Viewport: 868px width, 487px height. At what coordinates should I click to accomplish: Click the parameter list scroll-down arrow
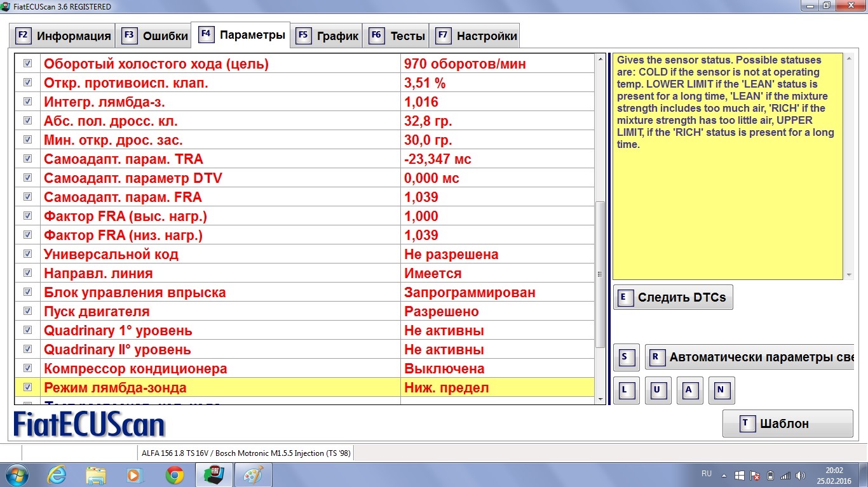pos(600,399)
